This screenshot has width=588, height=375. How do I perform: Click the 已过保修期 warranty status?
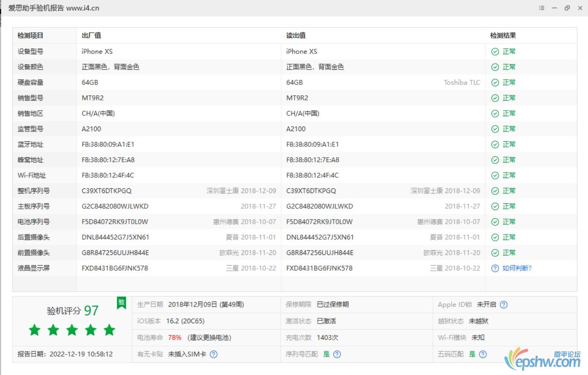[x=333, y=305]
